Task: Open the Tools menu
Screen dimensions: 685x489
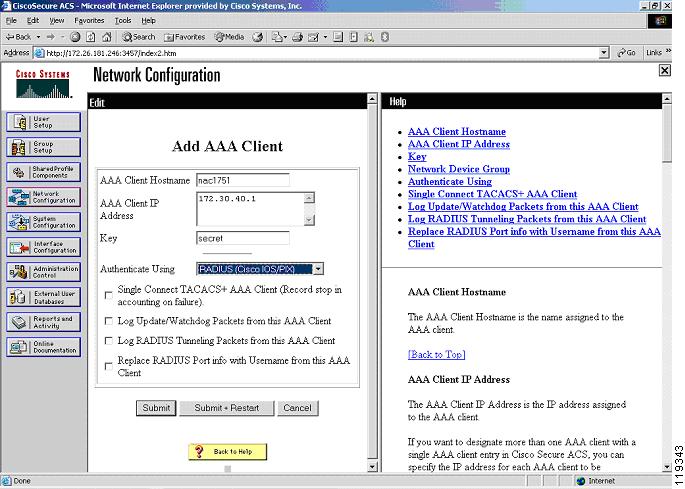Action: (123, 21)
